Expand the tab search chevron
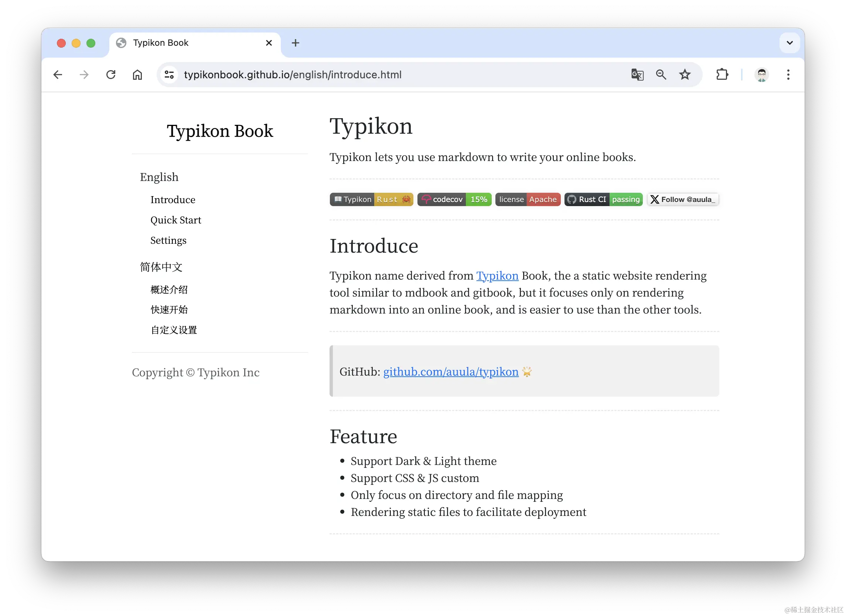846x616 pixels. pyautogui.click(x=789, y=43)
